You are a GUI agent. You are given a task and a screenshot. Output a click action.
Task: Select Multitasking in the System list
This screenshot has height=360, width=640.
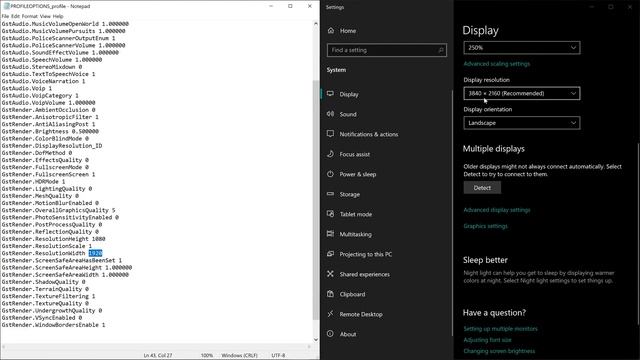[x=356, y=234]
